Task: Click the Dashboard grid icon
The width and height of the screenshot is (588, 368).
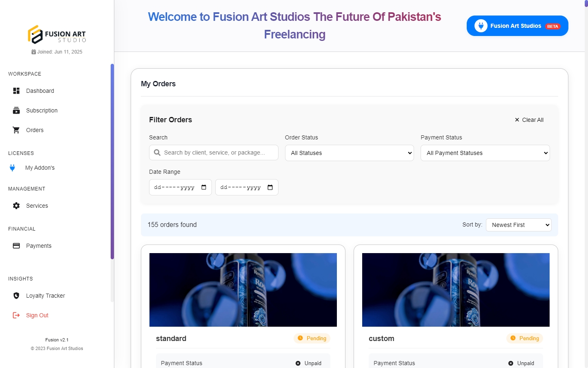Action: coord(16,91)
